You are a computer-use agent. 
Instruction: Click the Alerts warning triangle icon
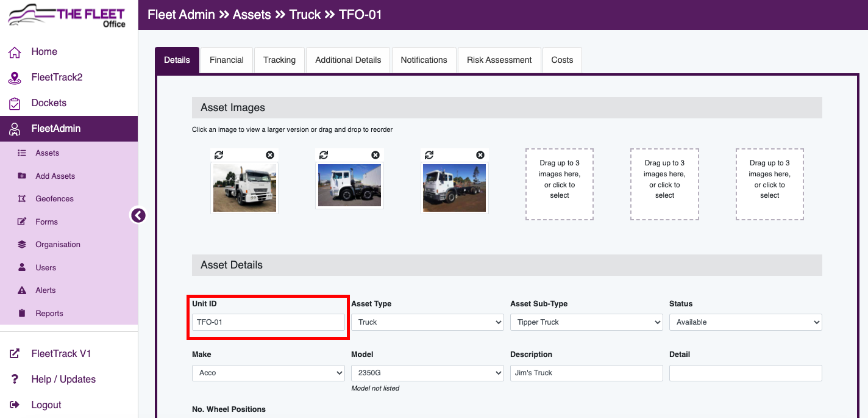(22, 290)
